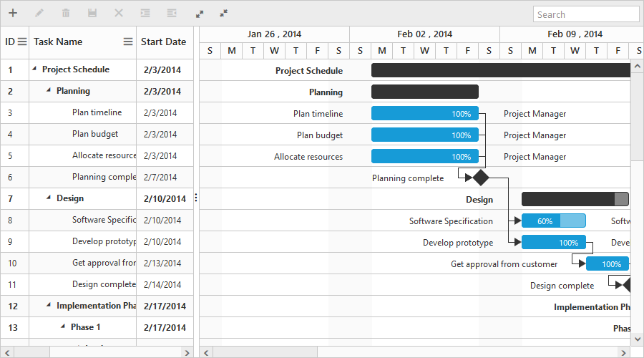Click Project Manager label beside Plan budget

tap(535, 135)
